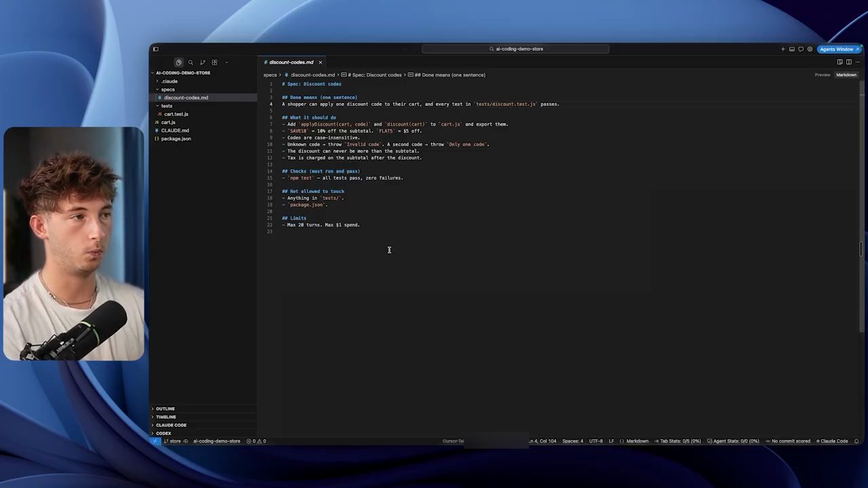Collapse the tests folder
Screen dimensions: 868x488
(167, 106)
